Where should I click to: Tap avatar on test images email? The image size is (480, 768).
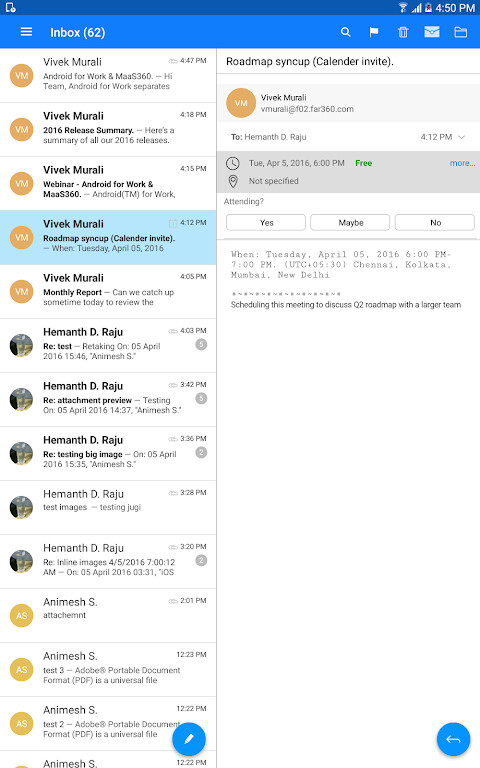(x=22, y=507)
